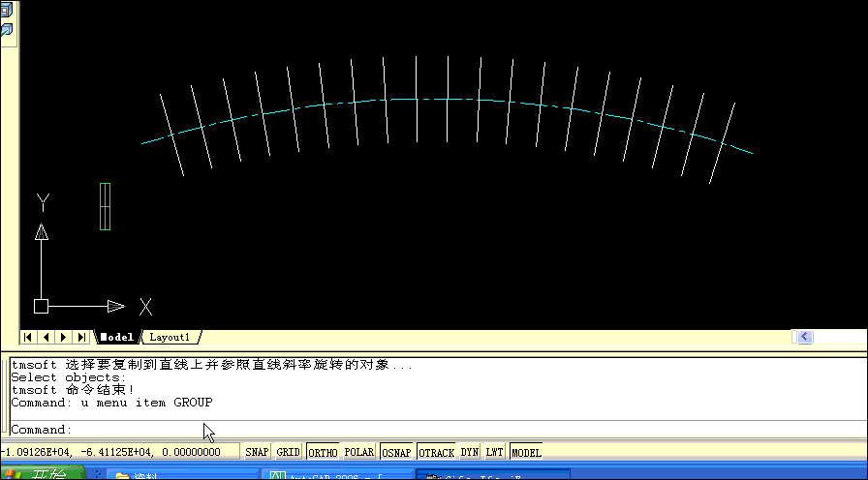This screenshot has height=480, width=868.
Task: Click the blue cube icon with green stroke
Action: pos(6,29)
